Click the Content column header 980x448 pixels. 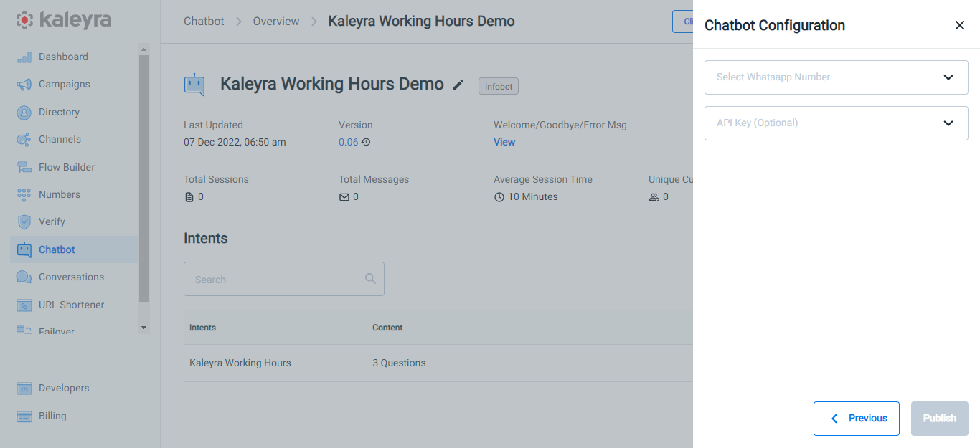pyautogui.click(x=387, y=328)
